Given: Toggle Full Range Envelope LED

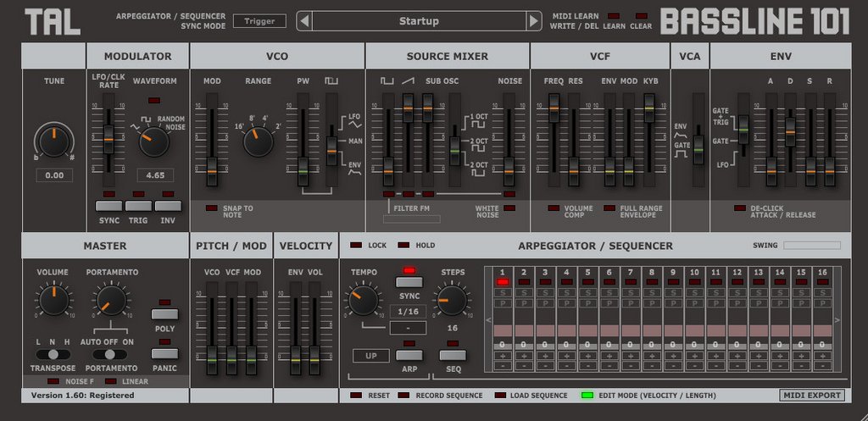Looking at the screenshot, I should click(x=609, y=208).
